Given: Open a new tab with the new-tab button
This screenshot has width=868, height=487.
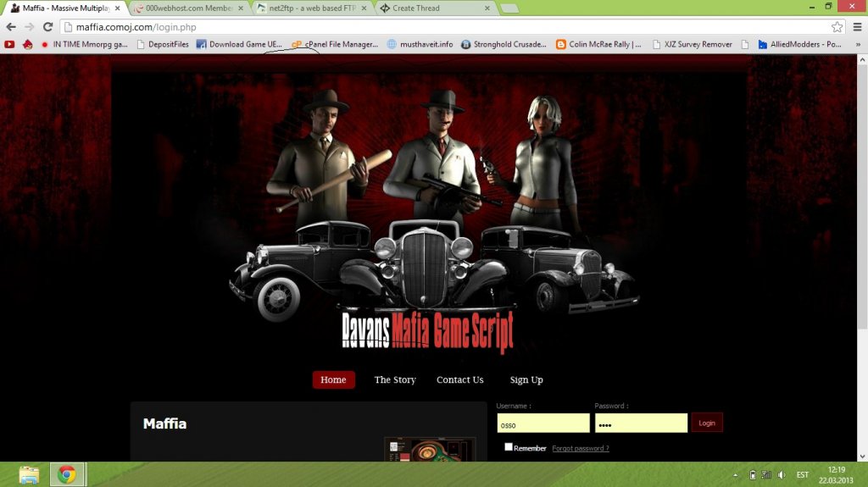Looking at the screenshot, I should tap(509, 8).
